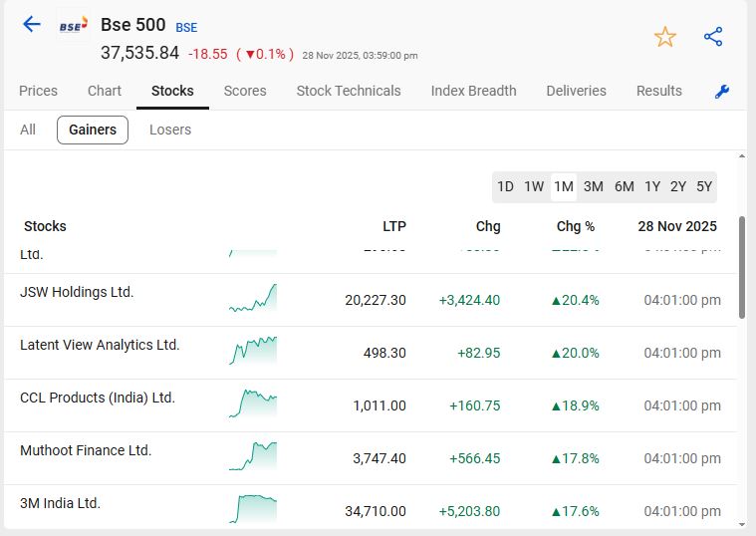Switch to Stock Technicals tab

pos(349,91)
